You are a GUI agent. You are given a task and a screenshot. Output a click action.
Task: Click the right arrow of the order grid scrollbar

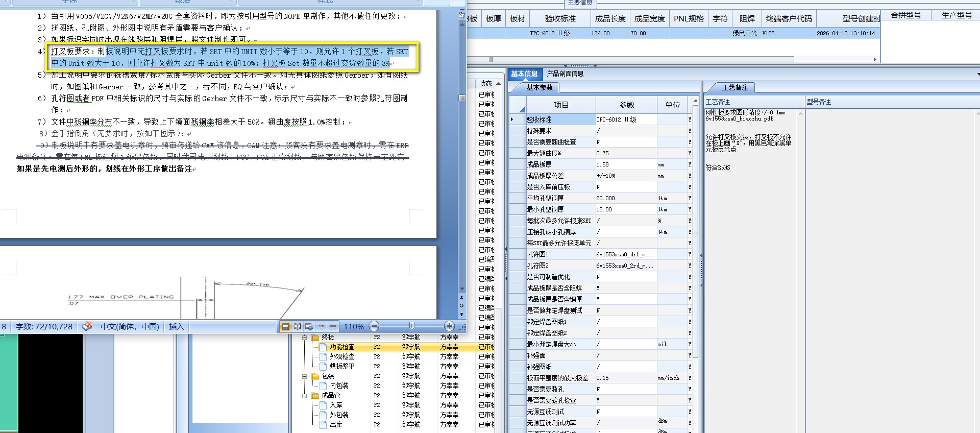875,59
